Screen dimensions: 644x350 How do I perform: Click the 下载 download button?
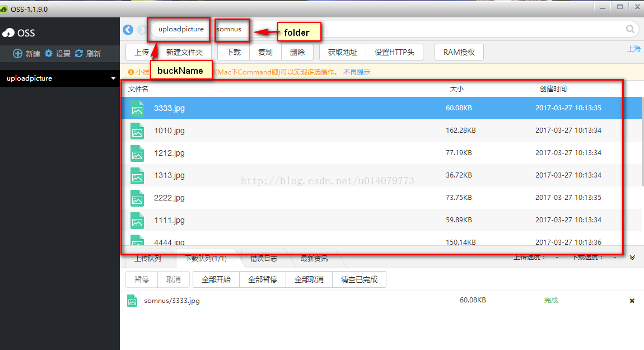tap(234, 52)
